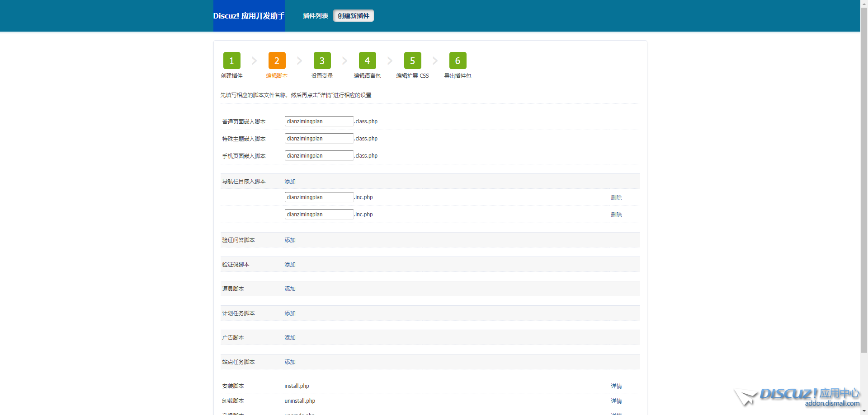The height and width of the screenshot is (415, 868).
Task: Open the 插件列表 menu item
Action: [x=315, y=16]
